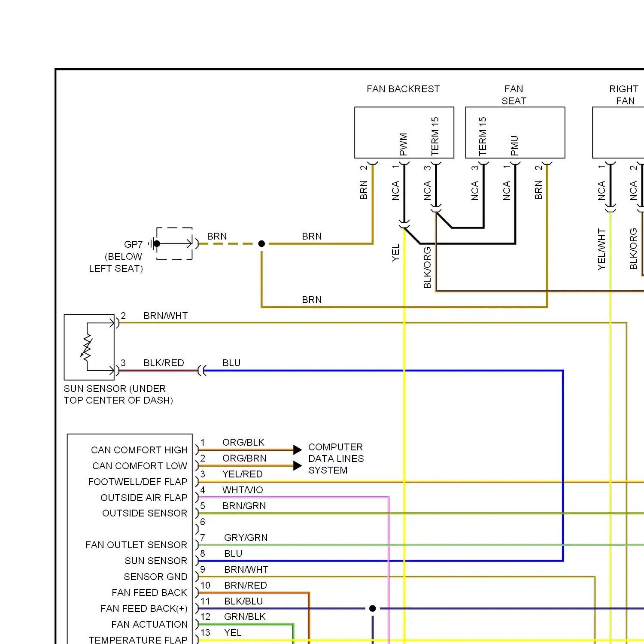Click the sun sensor resistor symbol
This screenshot has width=644, height=644.
pos(87,347)
